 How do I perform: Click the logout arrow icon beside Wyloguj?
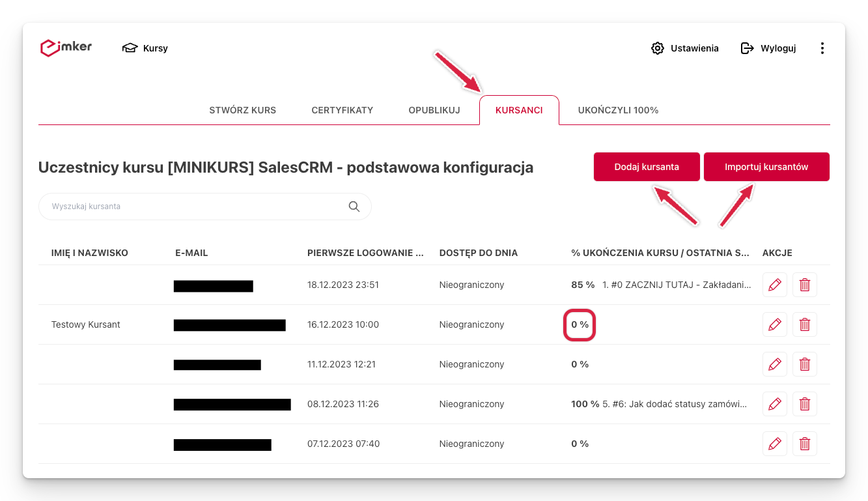(x=746, y=48)
